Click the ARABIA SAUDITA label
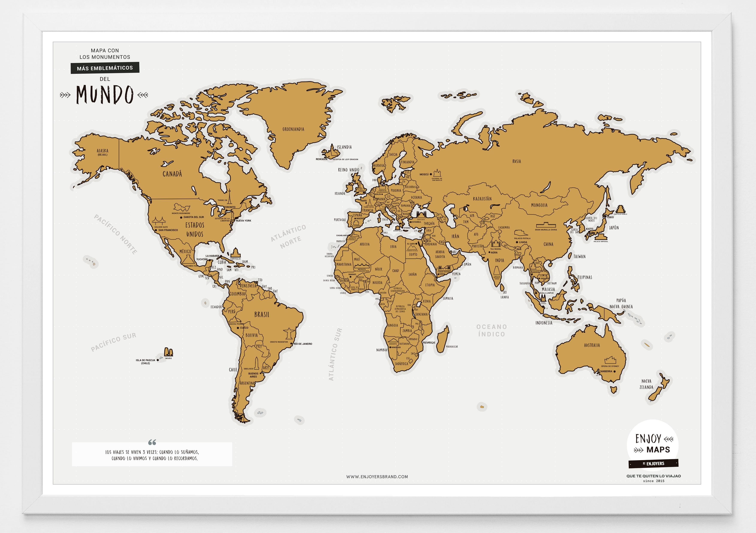The width and height of the screenshot is (756, 533). [440, 254]
